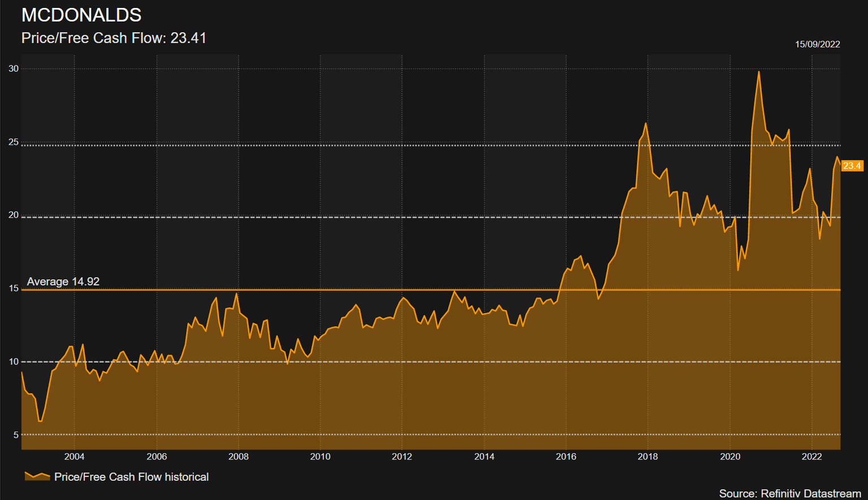Click the orange 23.4 current value label

coord(852,166)
